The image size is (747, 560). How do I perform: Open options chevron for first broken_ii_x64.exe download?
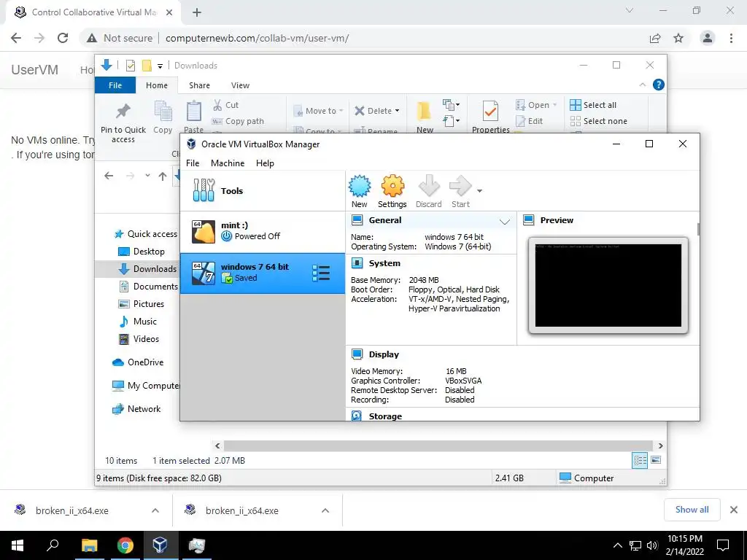tap(155, 510)
